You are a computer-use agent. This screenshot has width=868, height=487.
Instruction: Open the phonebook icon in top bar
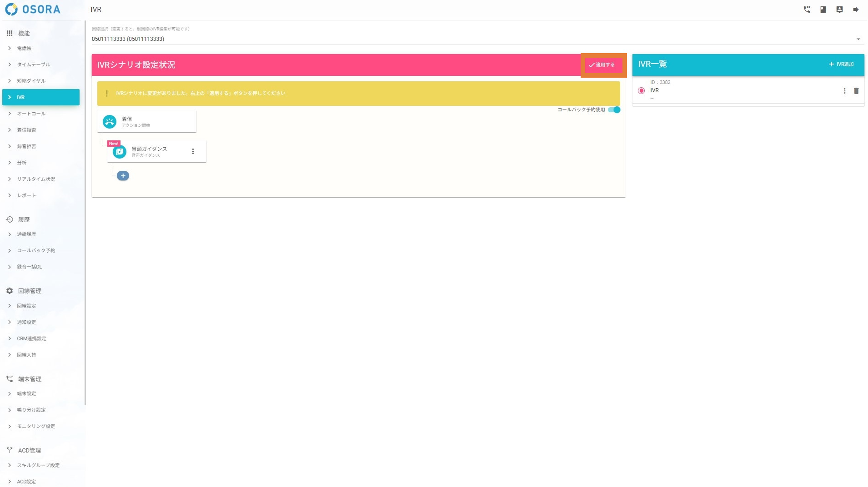(823, 10)
